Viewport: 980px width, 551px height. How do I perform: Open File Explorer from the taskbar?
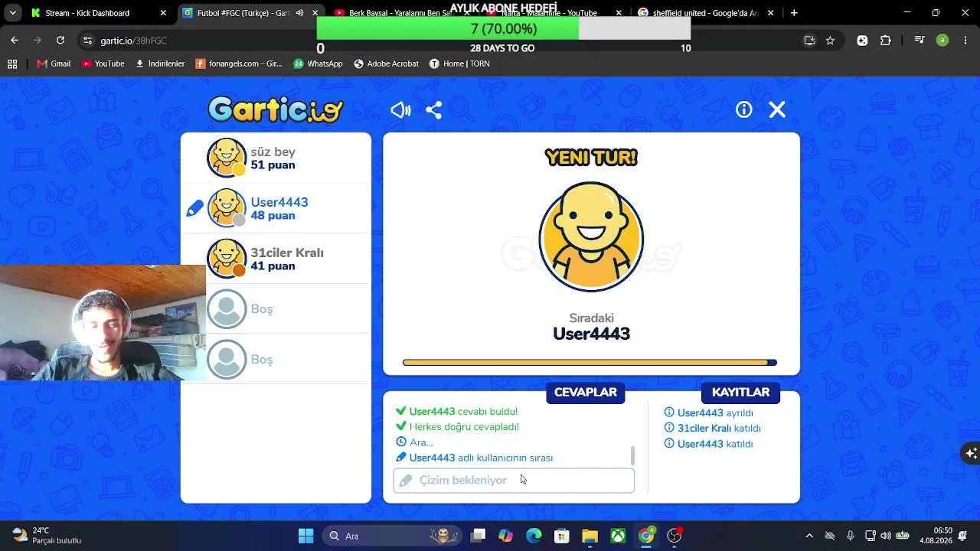590,536
